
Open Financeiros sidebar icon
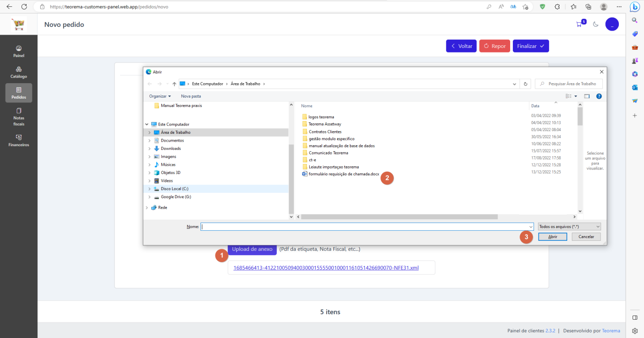19,140
